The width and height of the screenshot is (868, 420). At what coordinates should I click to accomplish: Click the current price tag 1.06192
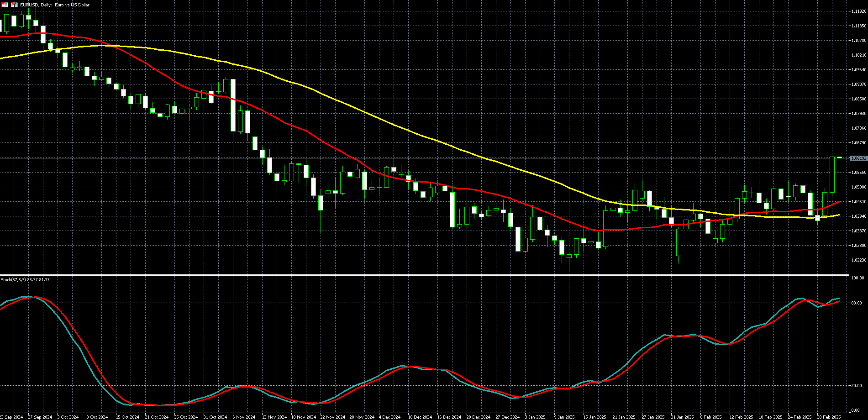tap(858, 158)
